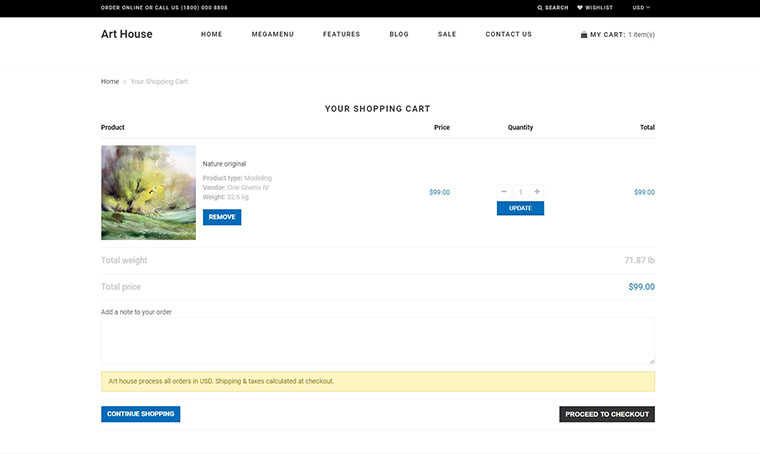Navigate to Contact Us page
760x454 pixels.
pos(508,34)
